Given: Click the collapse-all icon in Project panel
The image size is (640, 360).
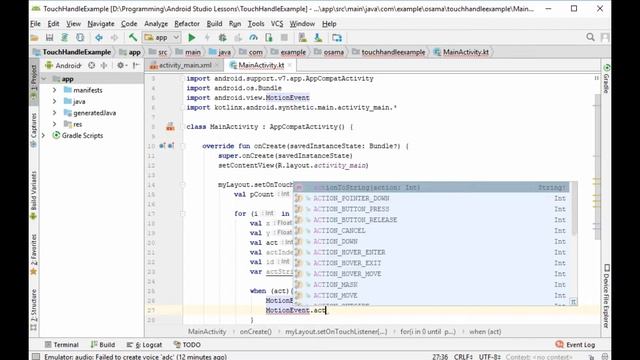Looking at the screenshot, I should pos(104,65).
